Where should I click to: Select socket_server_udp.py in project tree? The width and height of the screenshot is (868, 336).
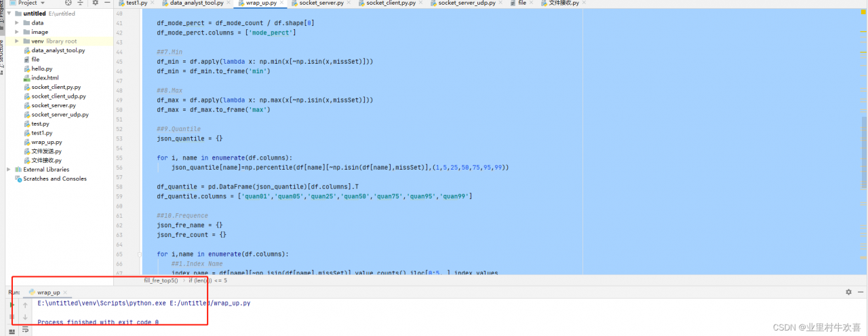60,115
